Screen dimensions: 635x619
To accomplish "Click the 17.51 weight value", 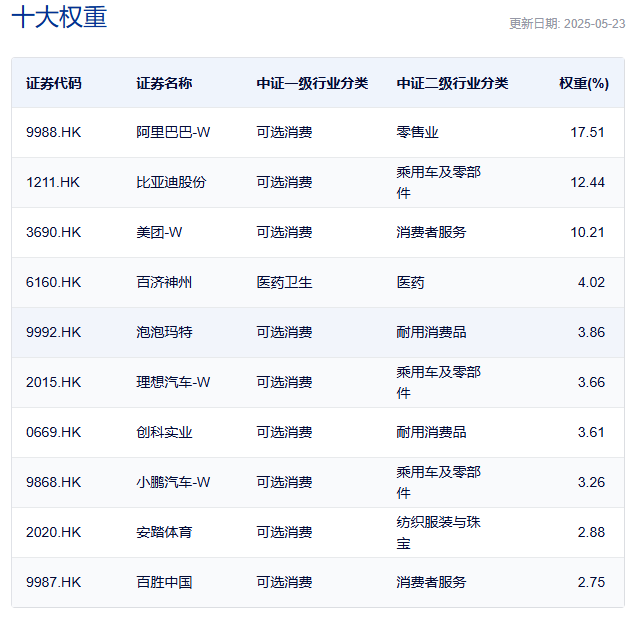I will (x=587, y=132).
